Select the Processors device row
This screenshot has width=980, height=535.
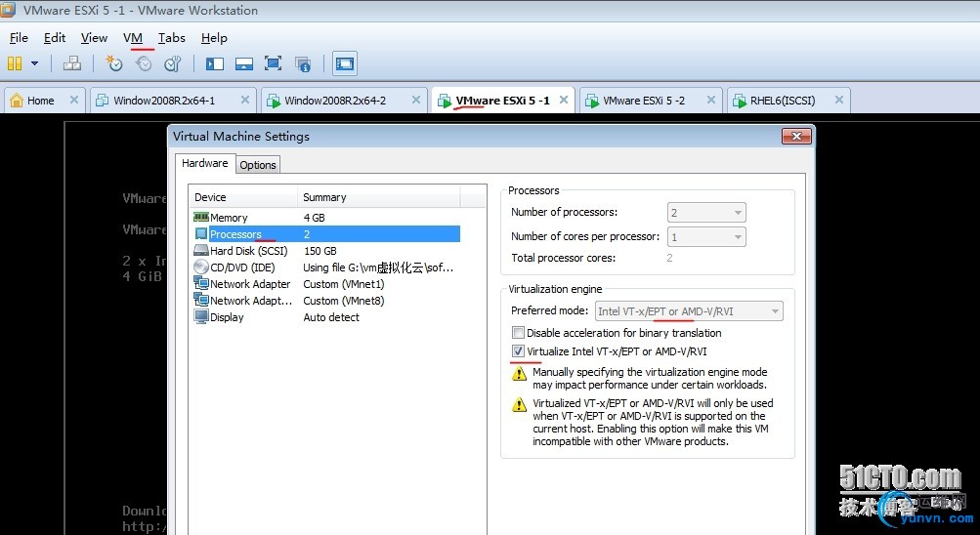[x=325, y=234]
